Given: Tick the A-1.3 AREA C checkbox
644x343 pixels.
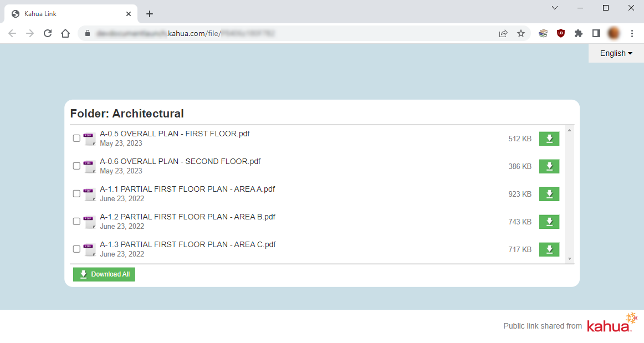Looking at the screenshot, I should tap(76, 249).
